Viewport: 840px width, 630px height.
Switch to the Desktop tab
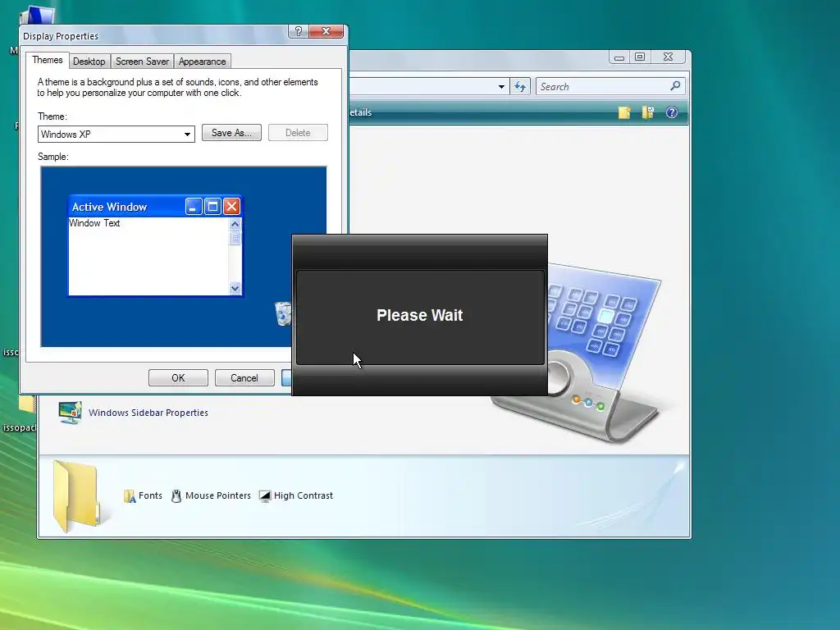(89, 62)
